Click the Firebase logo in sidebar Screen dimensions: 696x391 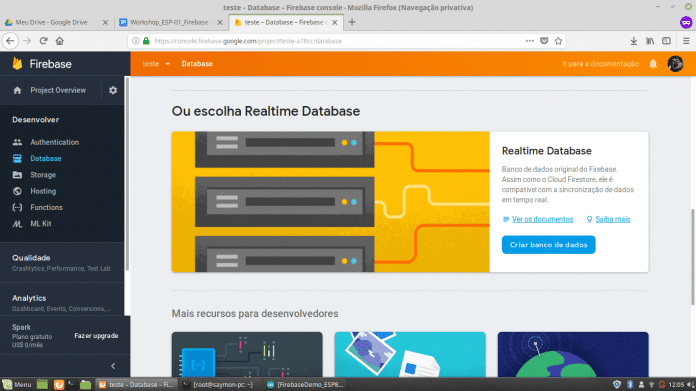coord(17,63)
